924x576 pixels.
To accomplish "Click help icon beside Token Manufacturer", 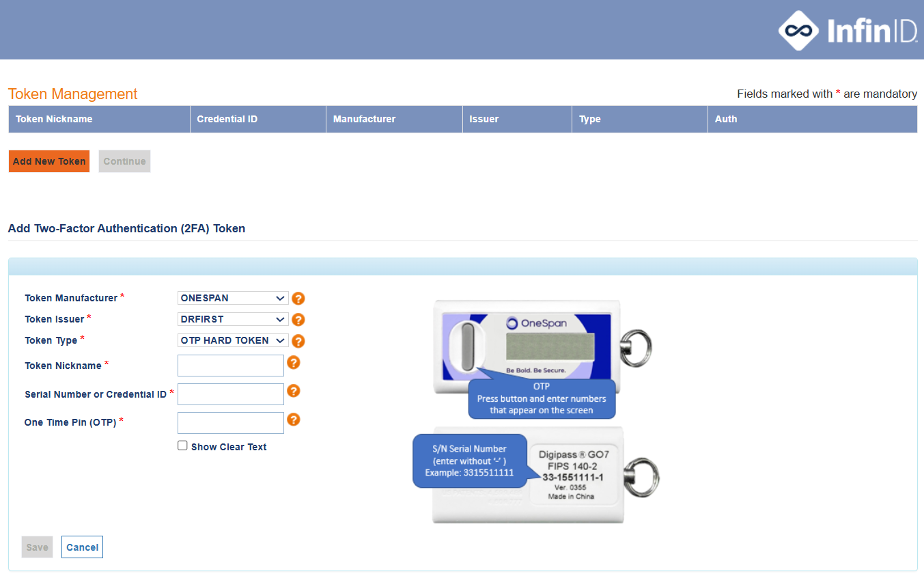I will [x=298, y=299].
